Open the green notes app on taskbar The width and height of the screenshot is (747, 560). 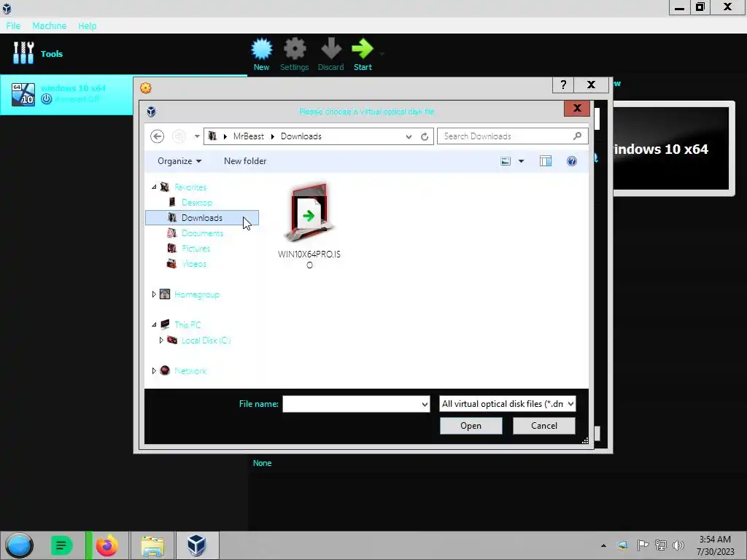tap(61, 545)
